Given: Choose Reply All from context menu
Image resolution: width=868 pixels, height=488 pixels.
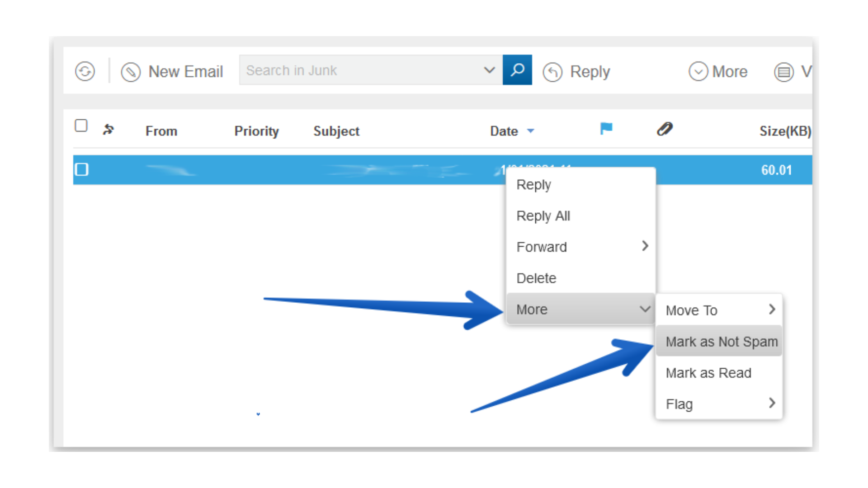Looking at the screenshot, I should [x=543, y=216].
